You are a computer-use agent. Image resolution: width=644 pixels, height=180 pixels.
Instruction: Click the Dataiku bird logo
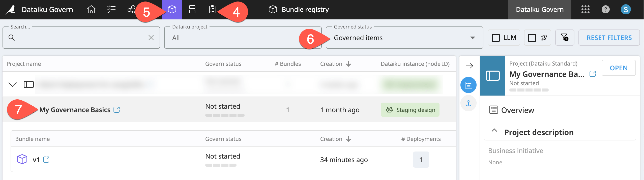11,10
